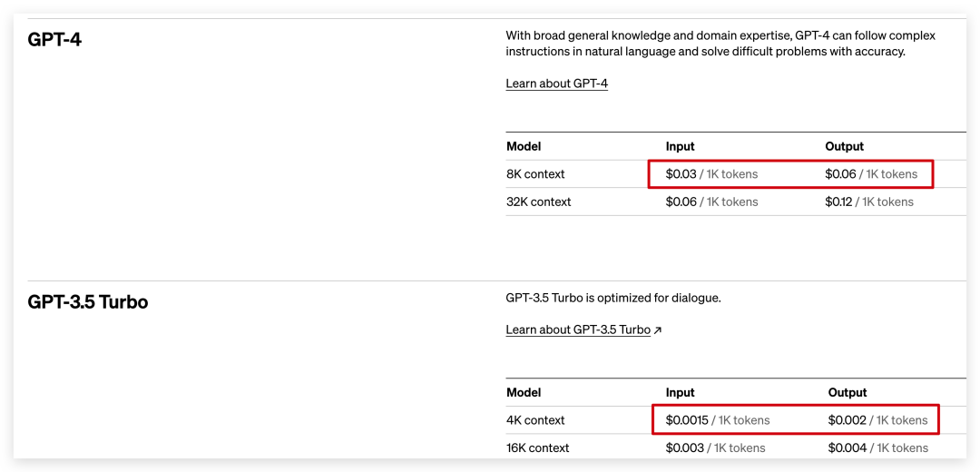Select the 16K context row label

[x=537, y=448]
